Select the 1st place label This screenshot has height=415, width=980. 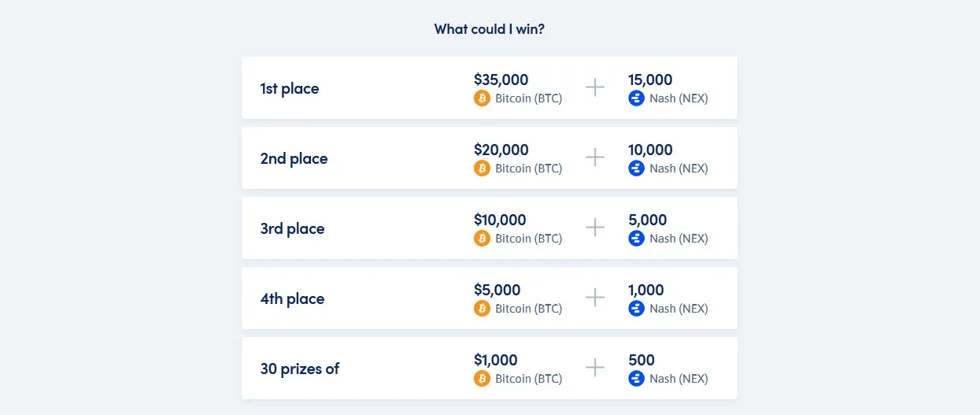pos(290,88)
